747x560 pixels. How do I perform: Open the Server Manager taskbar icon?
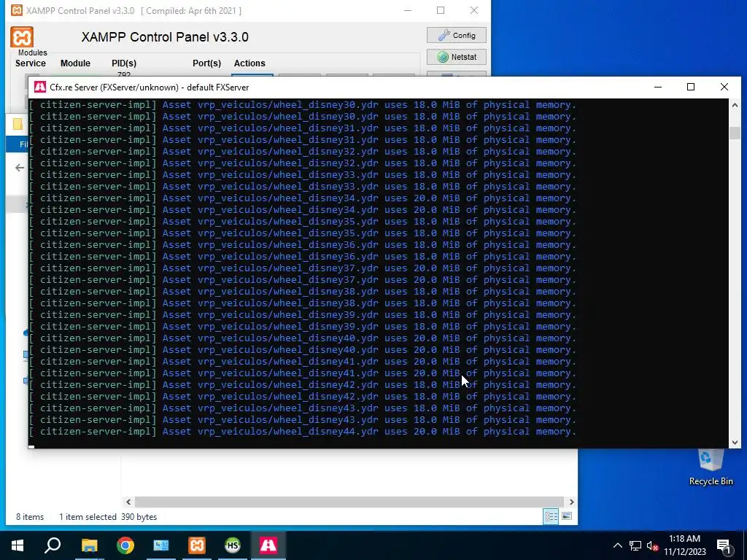[161, 545]
